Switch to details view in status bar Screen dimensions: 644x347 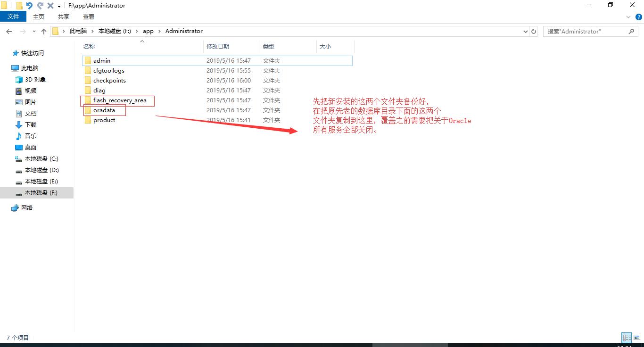(627, 338)
